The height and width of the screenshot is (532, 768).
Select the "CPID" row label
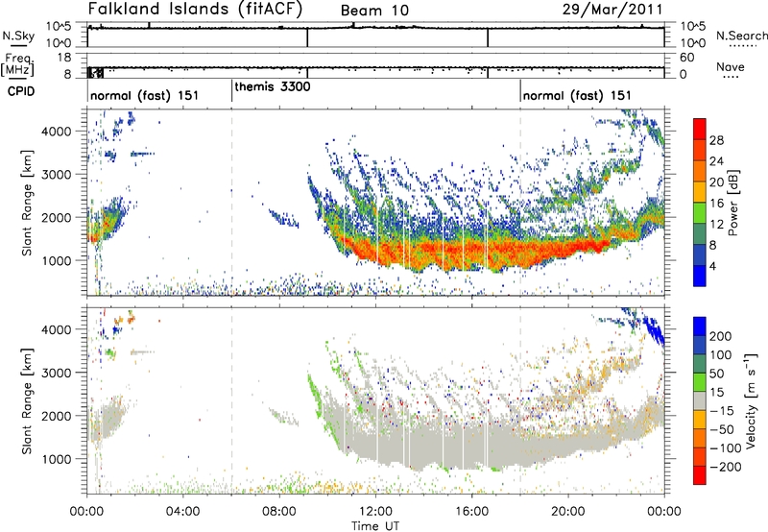pos(21,91)
